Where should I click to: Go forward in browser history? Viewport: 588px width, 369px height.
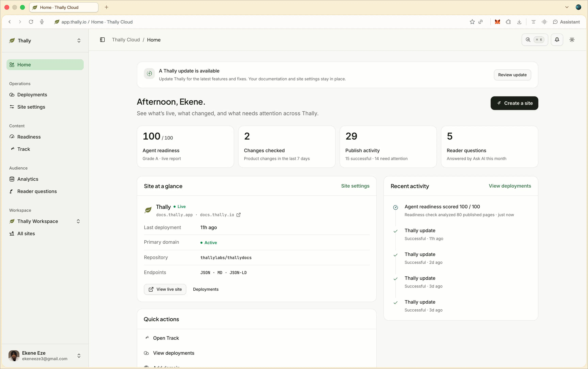pyautogui.click(x=20, y=22)
